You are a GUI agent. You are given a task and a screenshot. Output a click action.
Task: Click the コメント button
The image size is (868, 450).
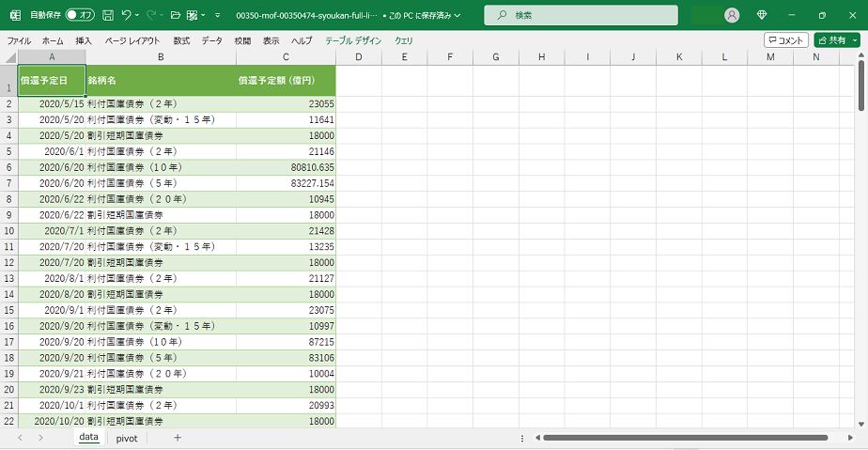pyautogui.click(x=785, y=40)
